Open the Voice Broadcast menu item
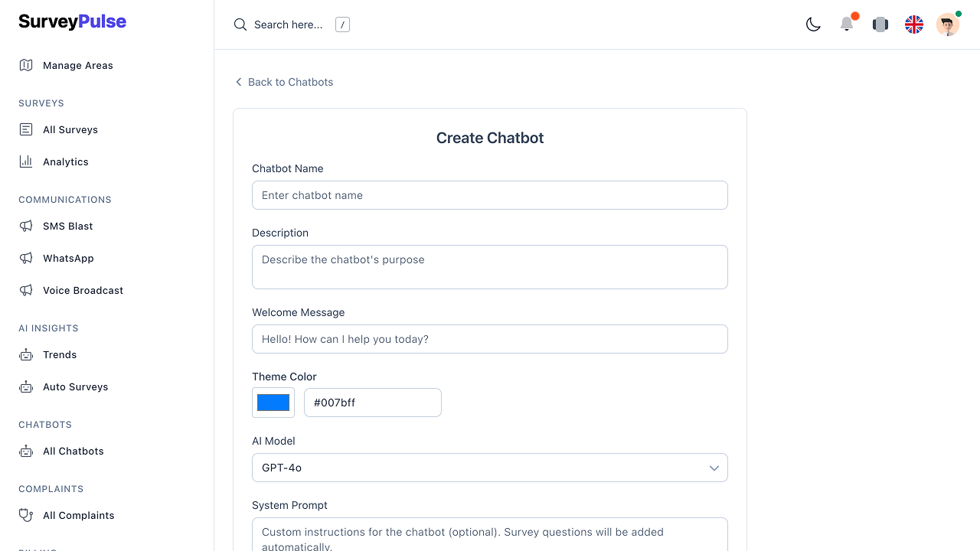980x551 pixels. pyautogui.click(x=83, y=290)
